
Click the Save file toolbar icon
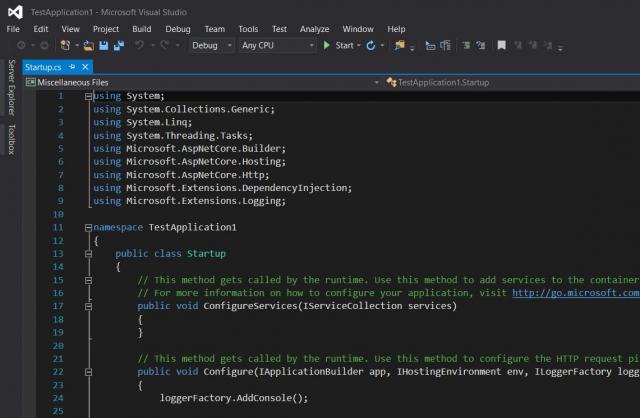tap(103, 45)
